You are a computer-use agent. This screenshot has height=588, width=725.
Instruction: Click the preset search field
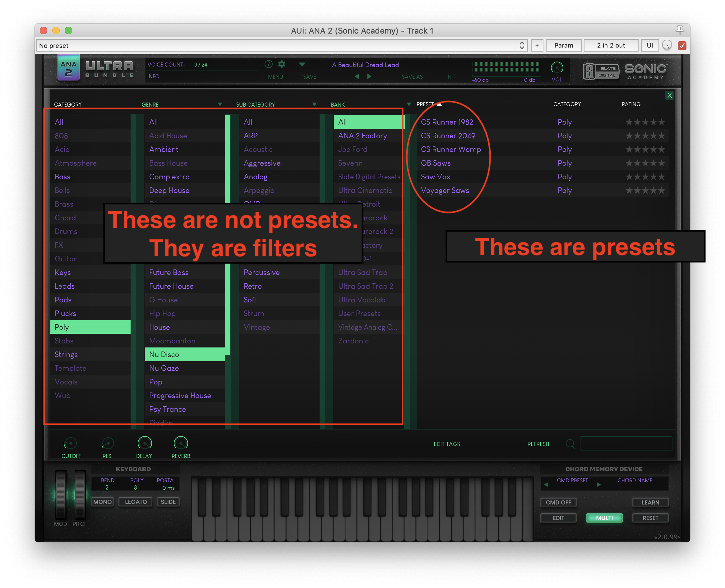tap(626, 444)
